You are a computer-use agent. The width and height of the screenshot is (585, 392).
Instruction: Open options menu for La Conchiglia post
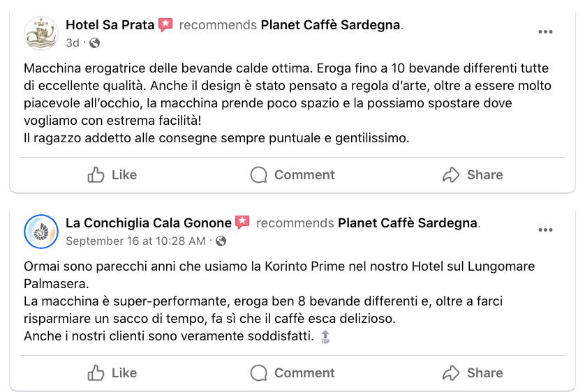coord(546,230)
